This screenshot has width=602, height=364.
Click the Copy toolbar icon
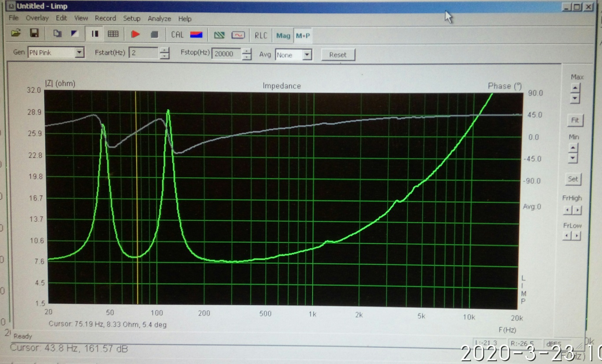point(57,33)
